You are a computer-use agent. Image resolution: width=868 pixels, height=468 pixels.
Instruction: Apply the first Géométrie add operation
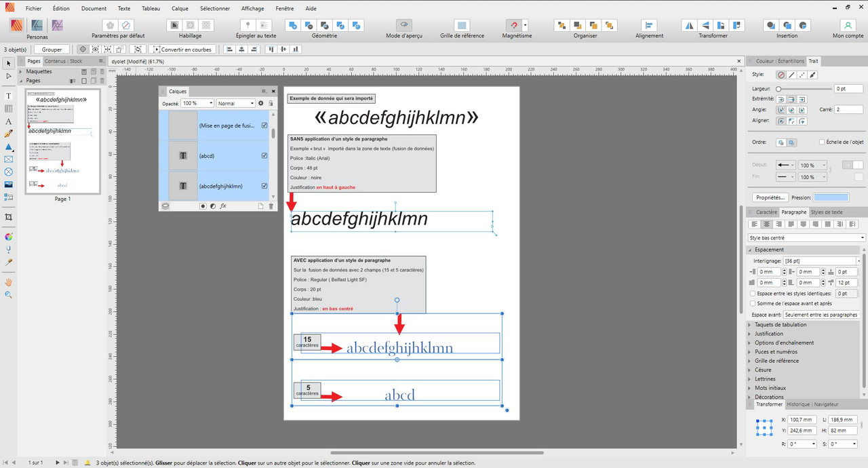tap(293, 25)
